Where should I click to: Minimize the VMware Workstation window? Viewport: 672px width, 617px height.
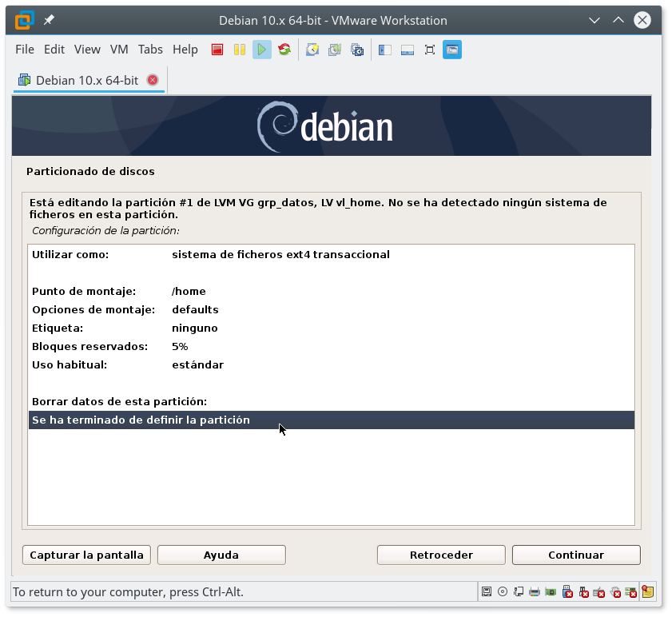click(x=594, y=20)
